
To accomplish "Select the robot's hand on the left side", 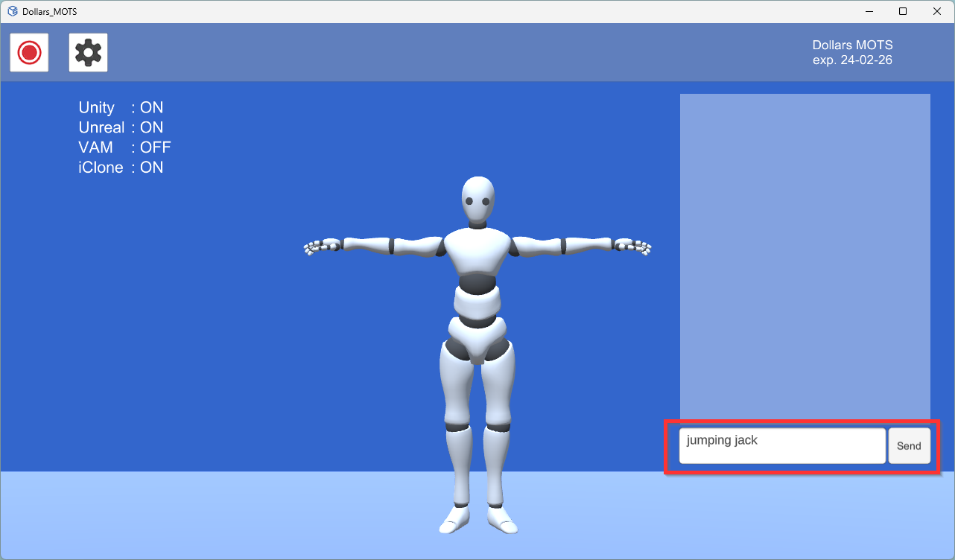I will 320,246.
